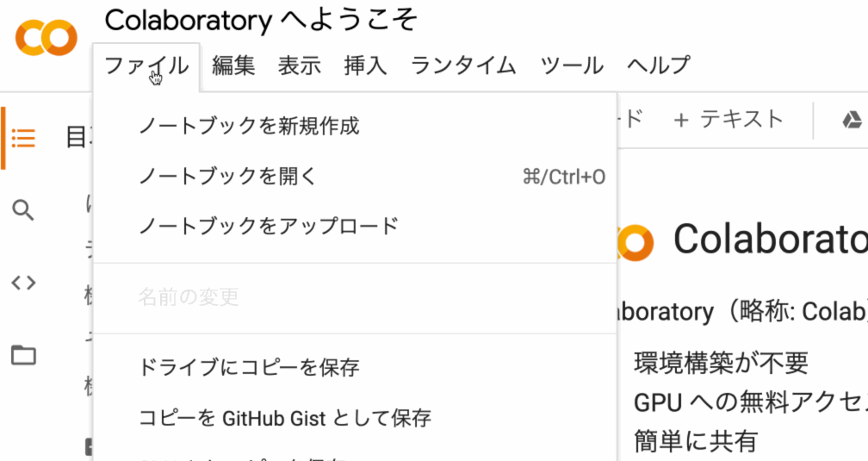Image resolution: width=868 pixels, height=461 pixels.
Task: Click the Google Drive icon in toolbar
Action: pyautogui.click(x=852, y=120)
